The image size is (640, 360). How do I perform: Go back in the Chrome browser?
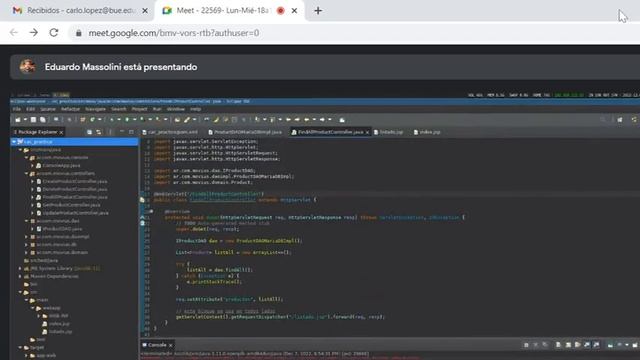pyautogui.click(x=13, y=33)
